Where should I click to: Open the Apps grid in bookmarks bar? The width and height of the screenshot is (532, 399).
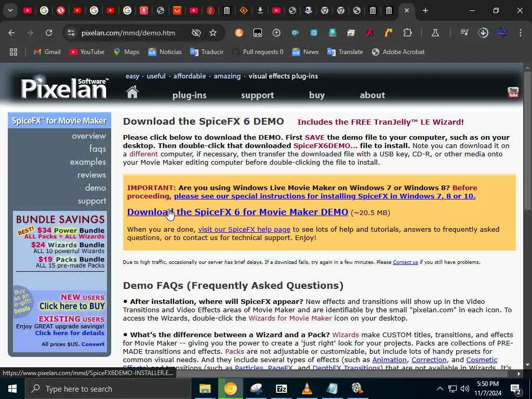[x=14, y=52]
